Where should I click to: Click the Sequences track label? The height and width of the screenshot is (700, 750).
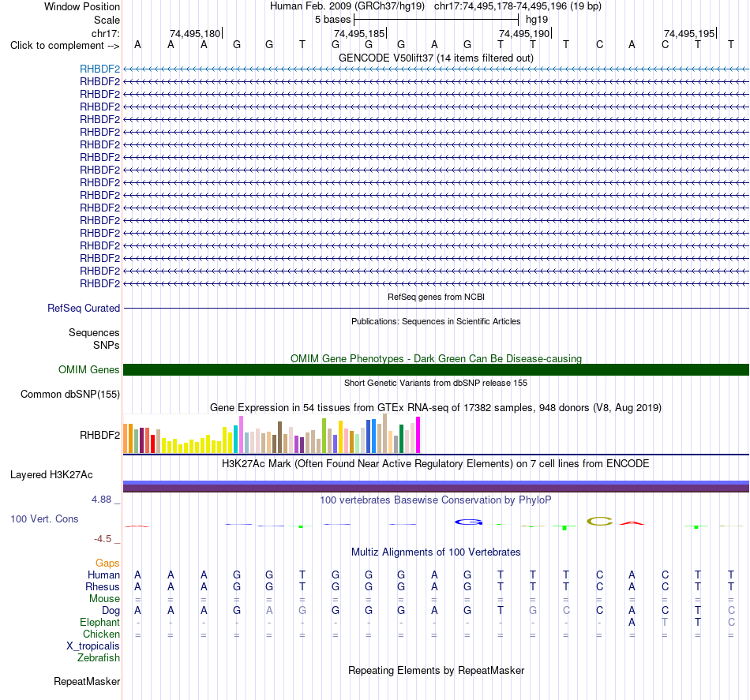click(94, 332)
